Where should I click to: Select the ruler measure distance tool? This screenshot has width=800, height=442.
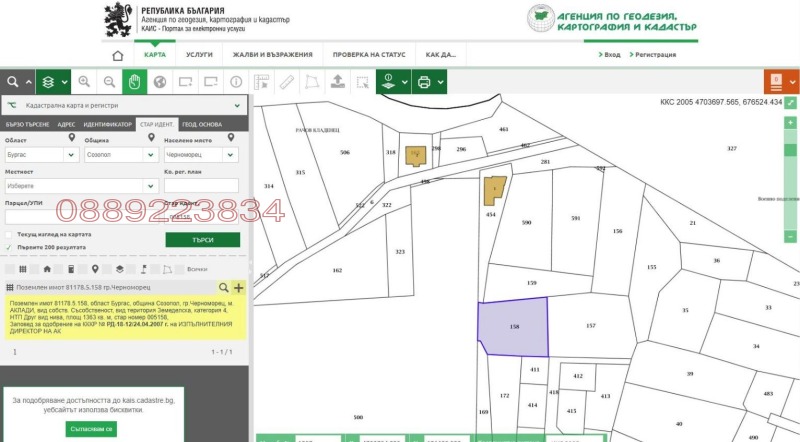[x=287, y=81]
